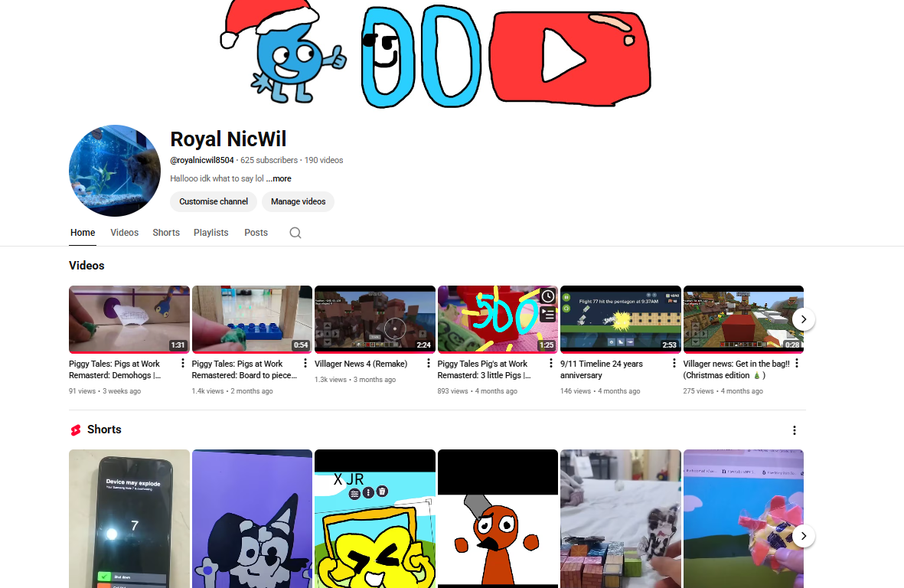Click the channel banner artwork
This screenshot has height=588, width=904.
[436, 54]
